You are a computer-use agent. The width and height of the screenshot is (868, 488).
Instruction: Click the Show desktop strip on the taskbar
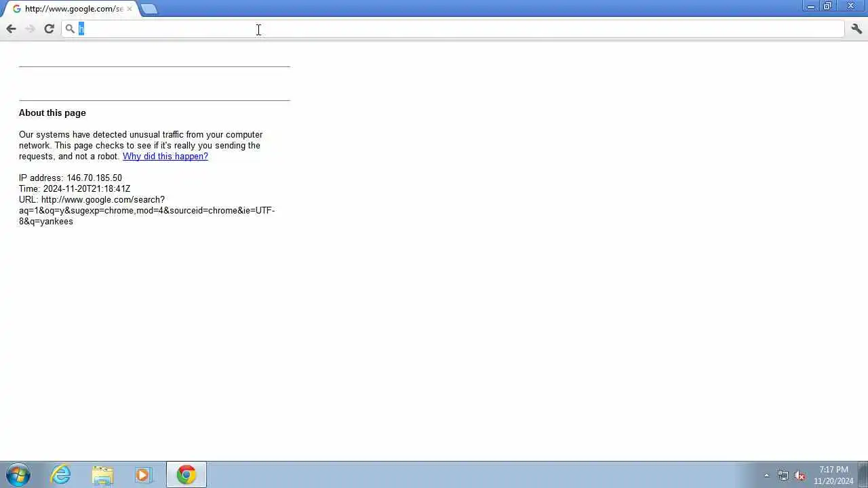pyautogui.click(x=863, y=474)
